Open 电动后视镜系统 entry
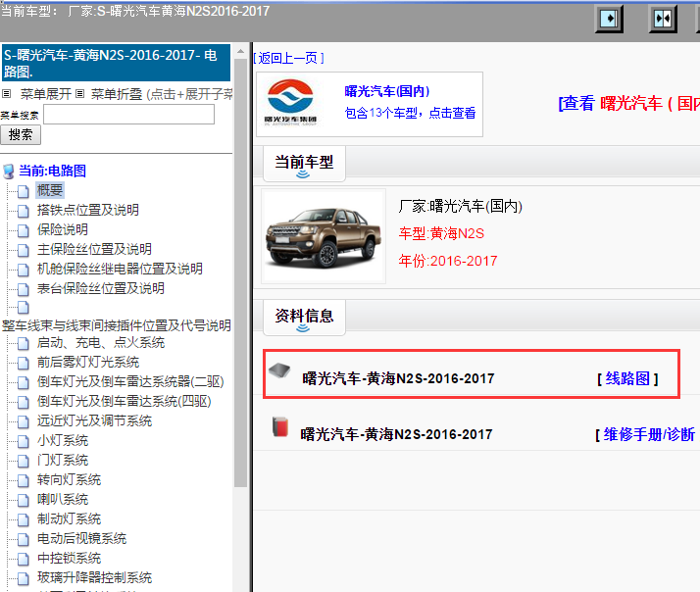Image resolution: width=700 pixels, height=592 pixels. 81,539
